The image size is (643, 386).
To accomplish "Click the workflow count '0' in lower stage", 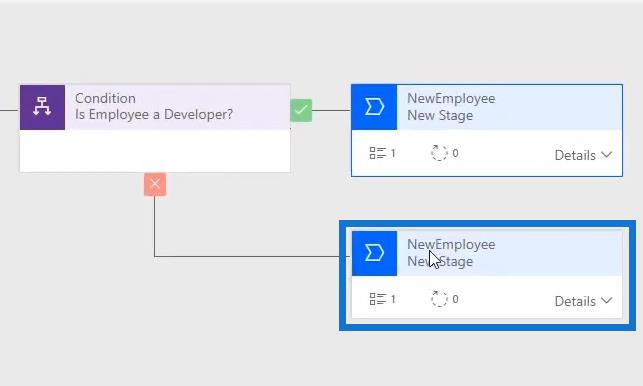I will pos(455,299).
